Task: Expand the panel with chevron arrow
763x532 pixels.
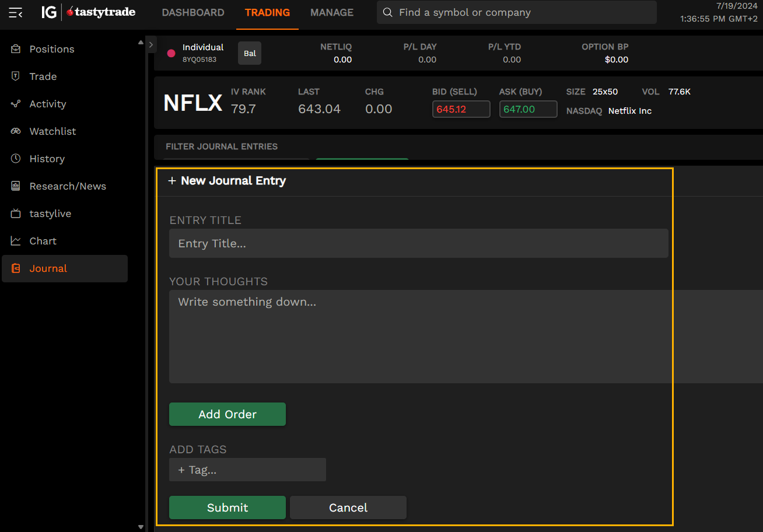Action: pyautogui.click(x=150, y=44)
